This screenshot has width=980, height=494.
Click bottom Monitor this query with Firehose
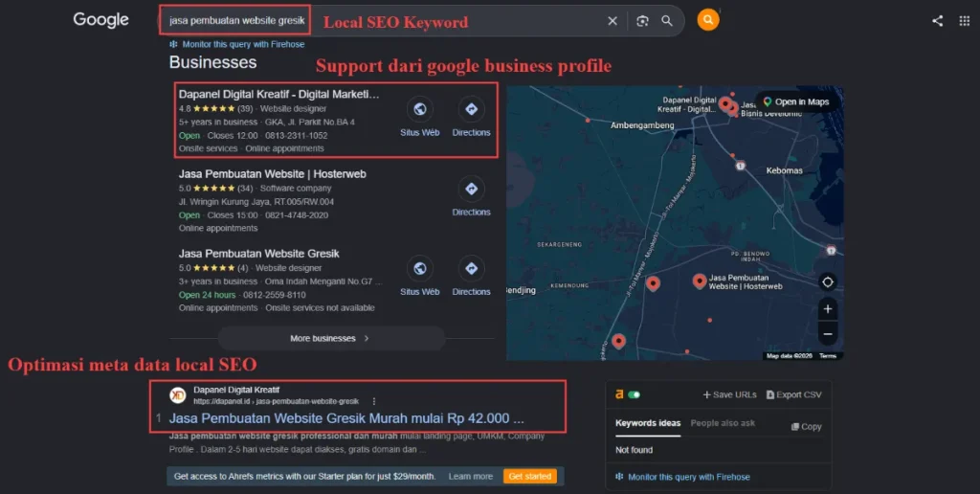[x=682, y=477]
